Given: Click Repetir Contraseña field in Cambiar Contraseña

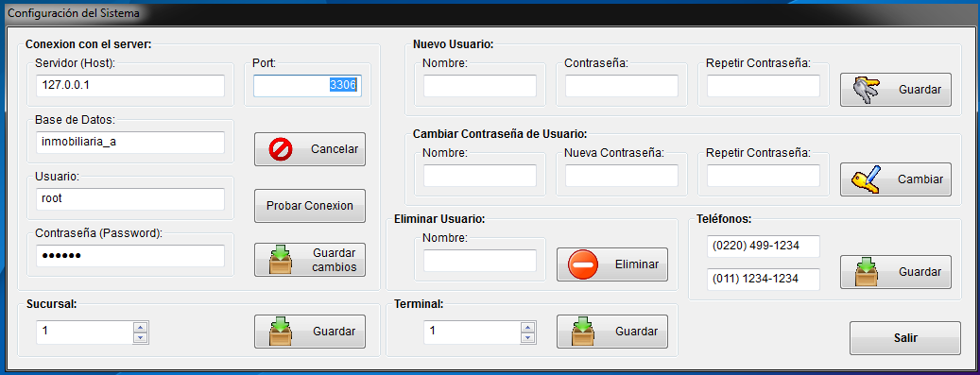Looking at the screenshot, I should (x=764, y=176).
